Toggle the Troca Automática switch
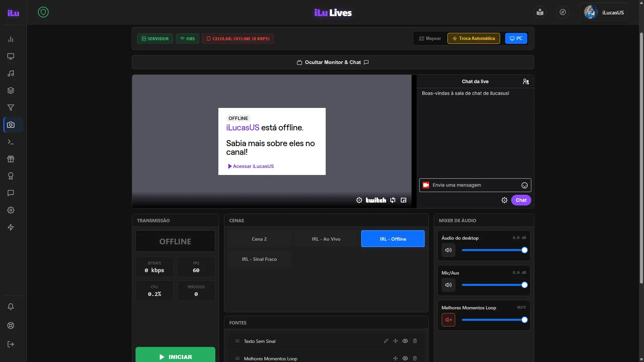This screenshot has height=362, width=644. (x=474, y=38)
